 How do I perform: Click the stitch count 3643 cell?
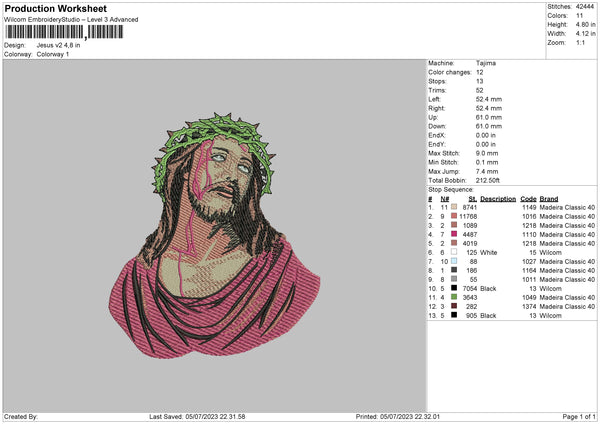[470, 297]
